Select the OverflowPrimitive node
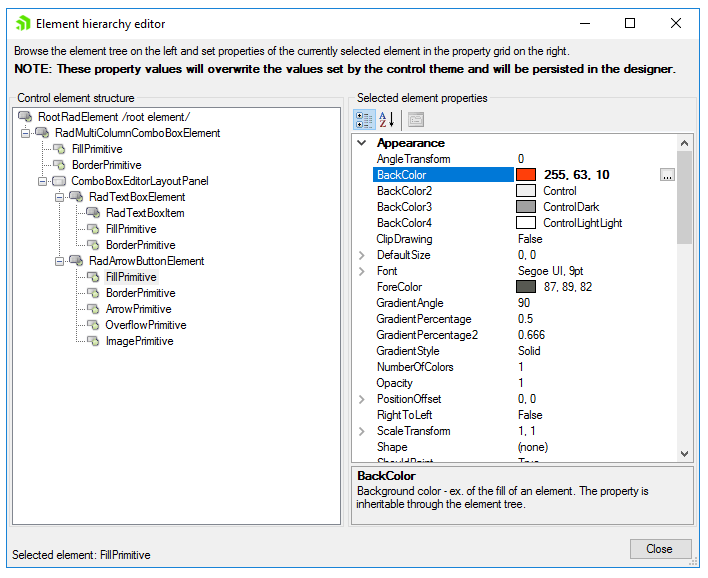 [x=145, y=325]
